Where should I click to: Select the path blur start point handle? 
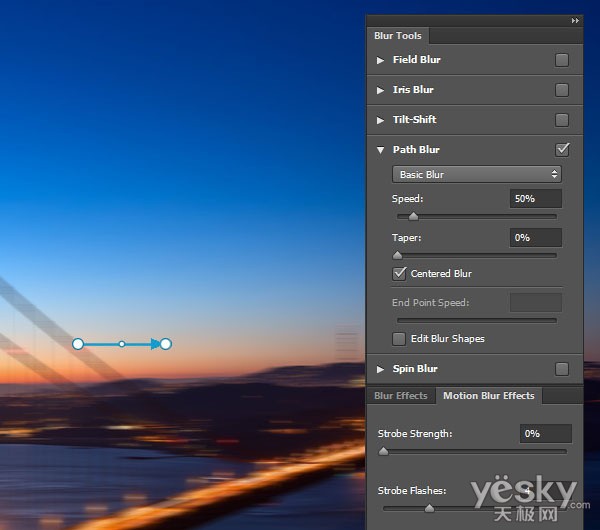(x=78, y=344)
